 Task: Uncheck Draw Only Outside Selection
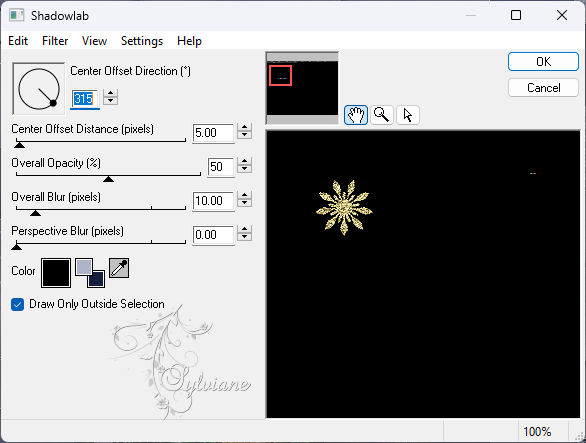(17, 304)
